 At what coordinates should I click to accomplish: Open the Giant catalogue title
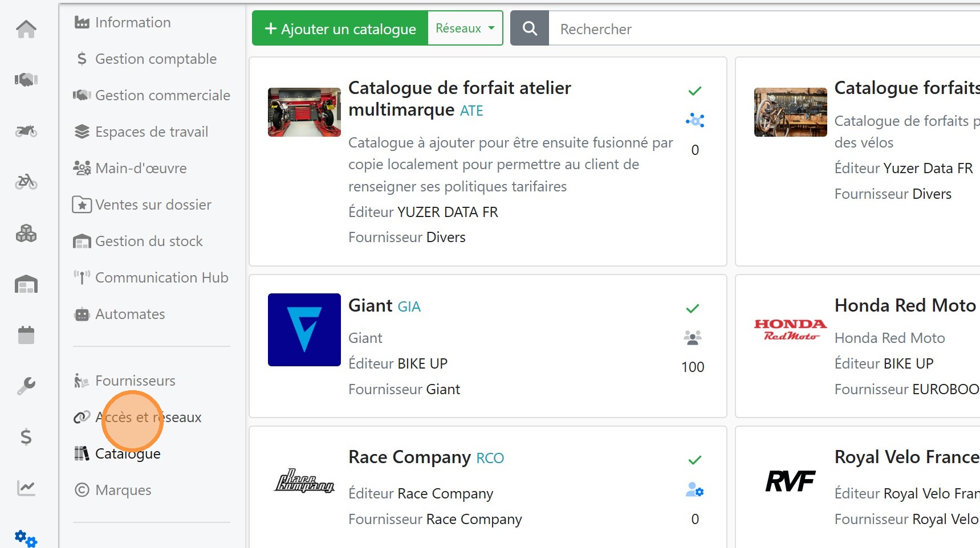click(371, 306)
